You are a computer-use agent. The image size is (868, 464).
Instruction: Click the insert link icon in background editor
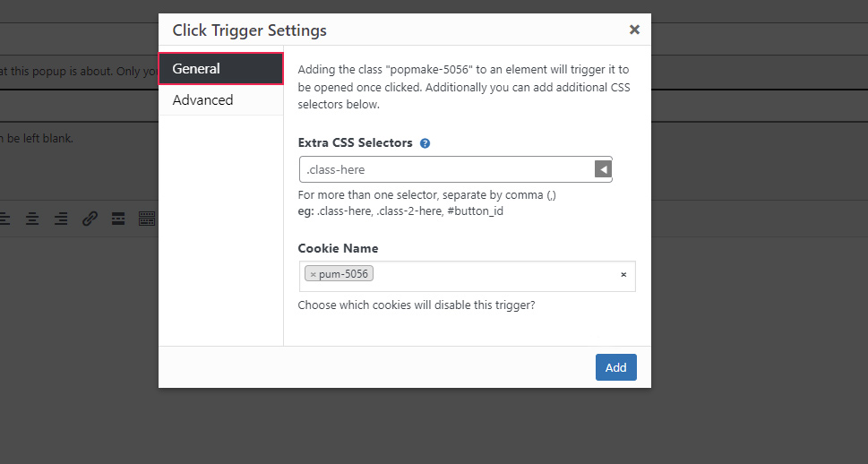[90, 219]
